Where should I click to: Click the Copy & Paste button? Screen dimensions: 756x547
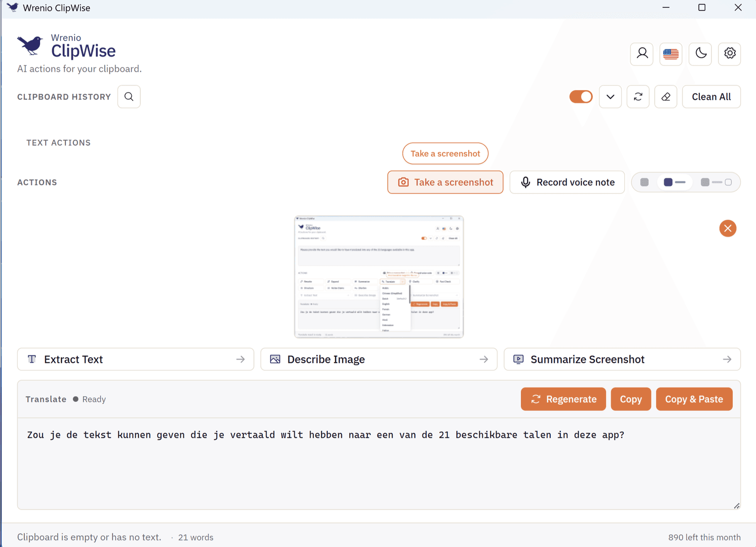[694, 399]
